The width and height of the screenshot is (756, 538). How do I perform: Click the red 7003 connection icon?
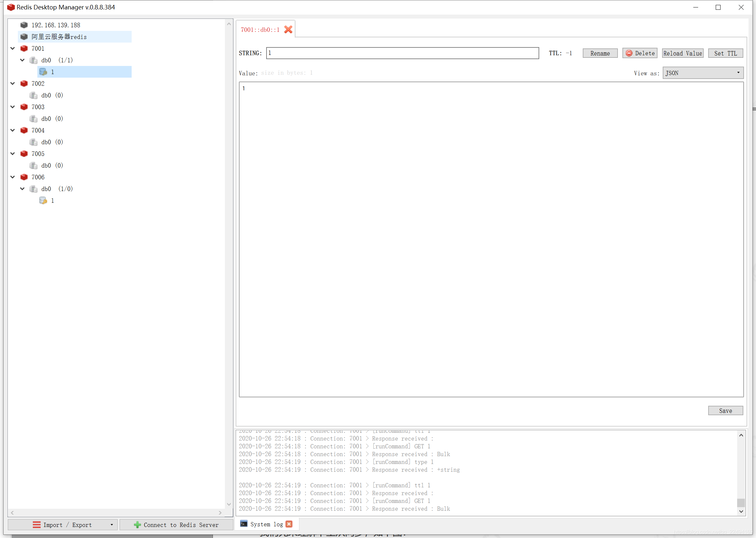[x=24, y=107]
